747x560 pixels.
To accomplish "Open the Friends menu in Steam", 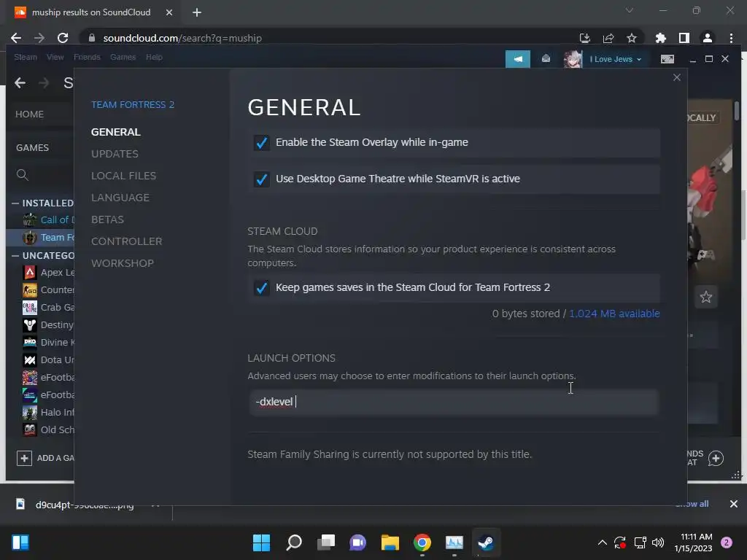I will (x=87, y=57).
